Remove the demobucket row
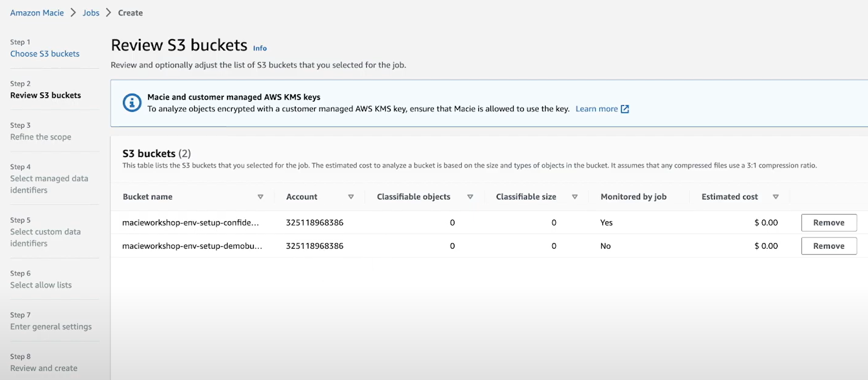Image resolution: width=868 pixels, height=380 pixels. coord(828,246)
